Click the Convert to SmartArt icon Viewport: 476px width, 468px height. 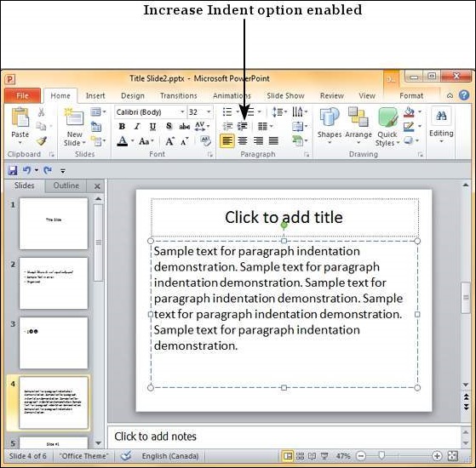[x=298, y=140]
